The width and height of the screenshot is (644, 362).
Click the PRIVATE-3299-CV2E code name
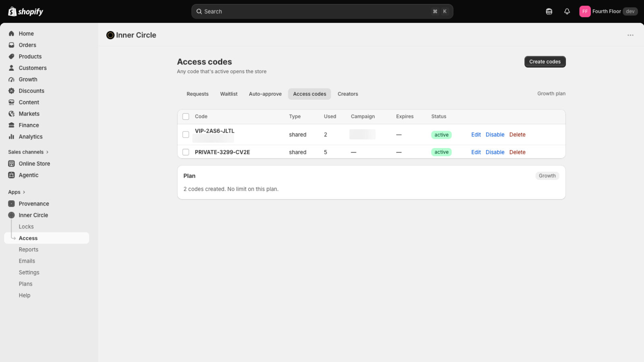(x=222, y=152)
